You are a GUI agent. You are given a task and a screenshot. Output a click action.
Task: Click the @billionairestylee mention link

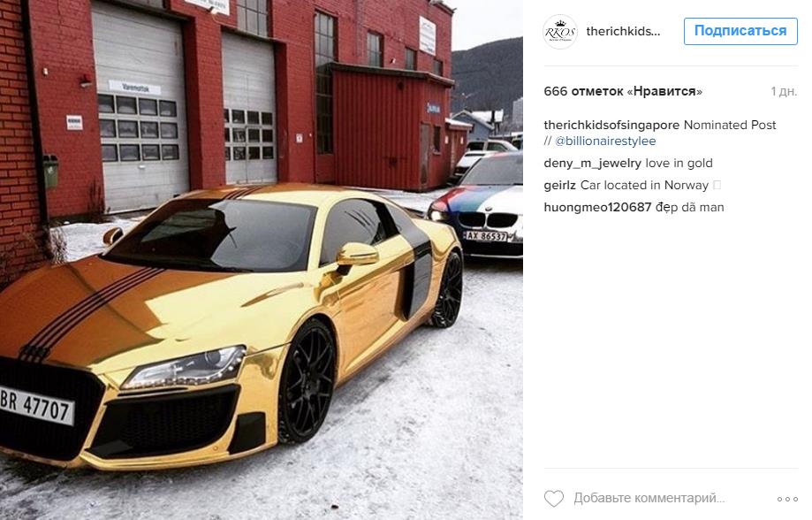tap(605, 141)
